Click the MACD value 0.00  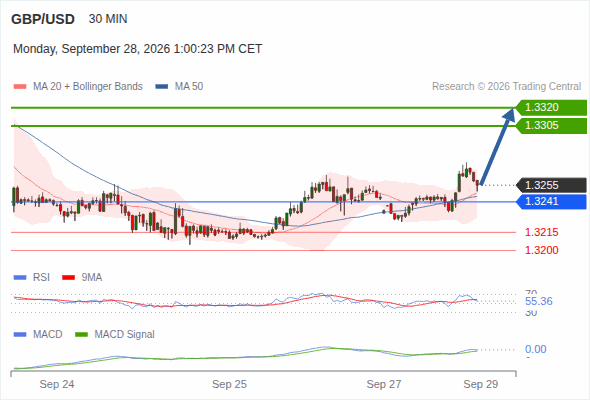tap(536, 349)
